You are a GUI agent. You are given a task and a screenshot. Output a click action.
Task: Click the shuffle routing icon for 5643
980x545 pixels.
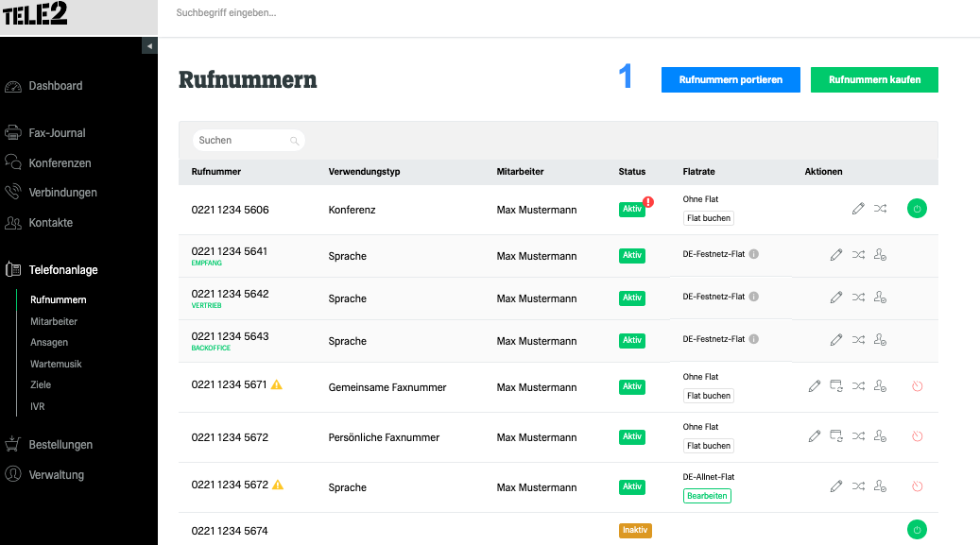click(858, 340)
